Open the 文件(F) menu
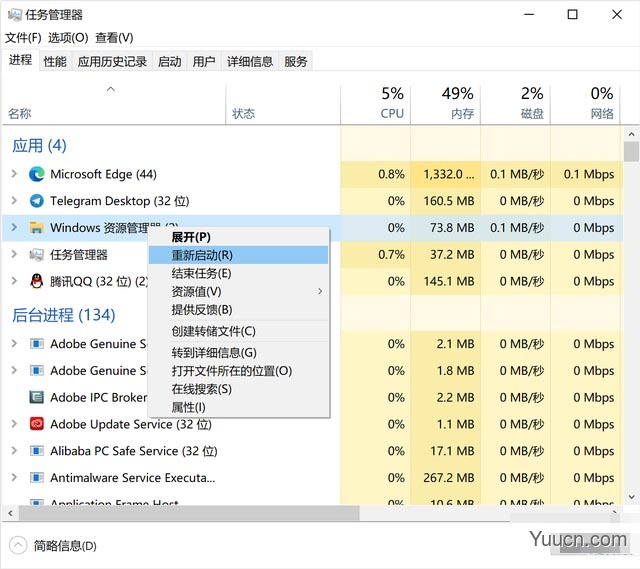The height and width of the screenshot is (569, 640). pyautogui.click(x=23, y=38)
